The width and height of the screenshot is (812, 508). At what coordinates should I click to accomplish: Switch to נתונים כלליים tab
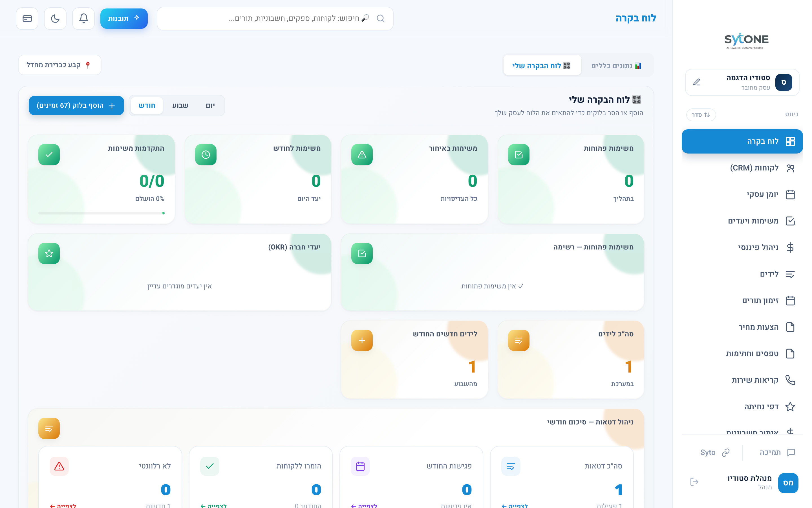[x=616, y=65]
